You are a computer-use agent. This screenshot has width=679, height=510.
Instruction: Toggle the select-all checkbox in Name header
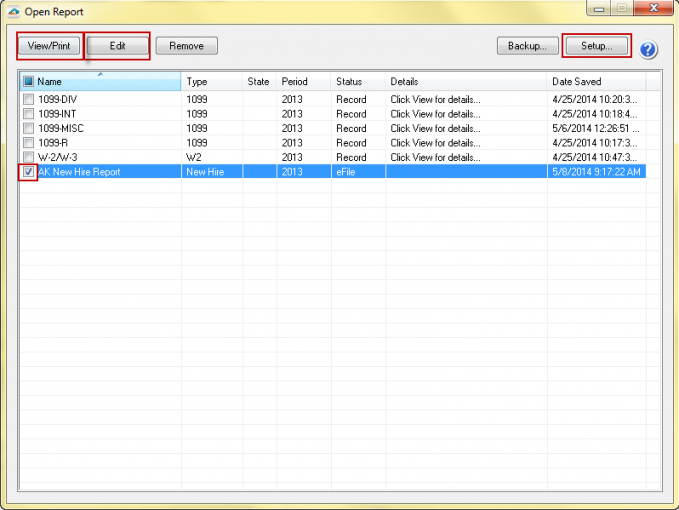click(x=28, y=82)
